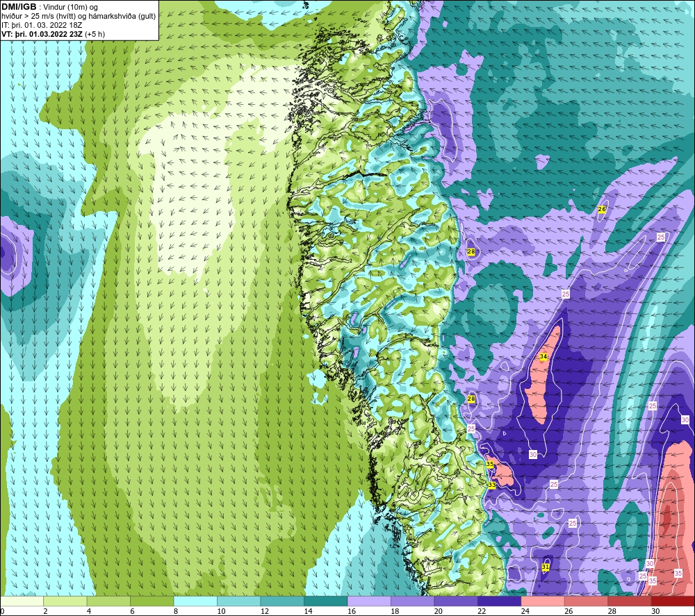The width and height of the screenshot is (695, 616).
Task: Click the legend scale label '4'
Action: [89, 611]
